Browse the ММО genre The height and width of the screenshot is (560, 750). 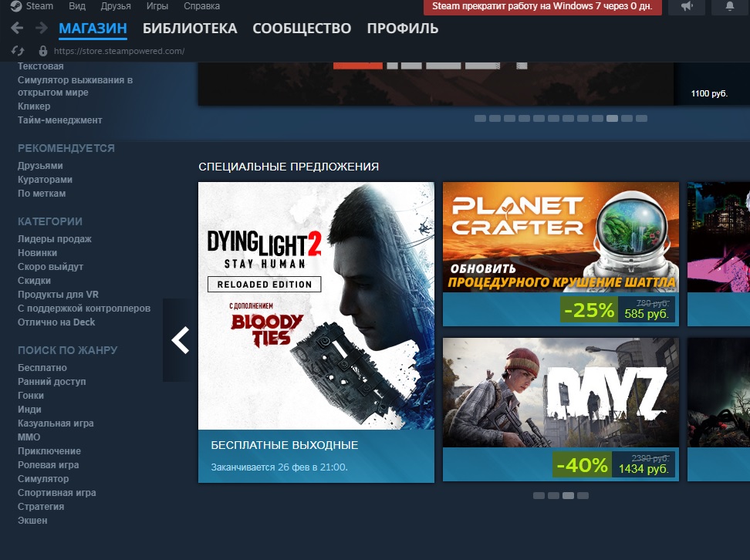click(29, 437)
